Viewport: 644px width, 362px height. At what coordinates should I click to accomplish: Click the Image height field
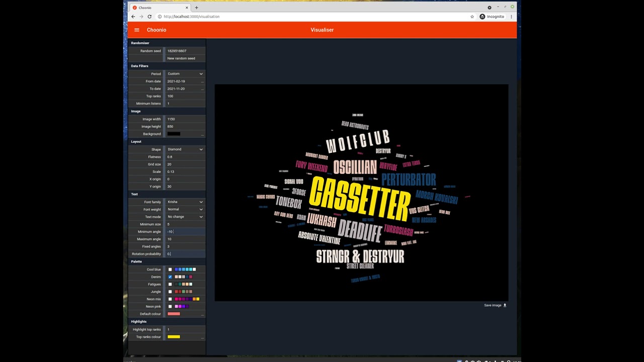[185, 126]
